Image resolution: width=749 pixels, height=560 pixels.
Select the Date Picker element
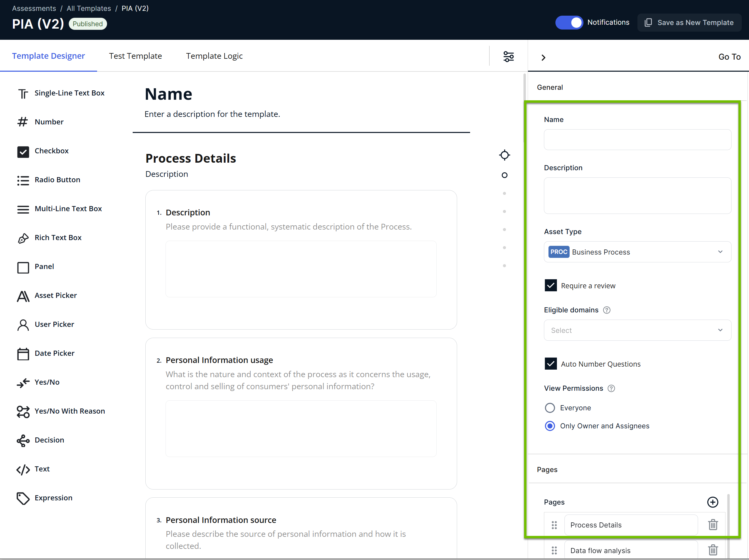pos(55,353)
